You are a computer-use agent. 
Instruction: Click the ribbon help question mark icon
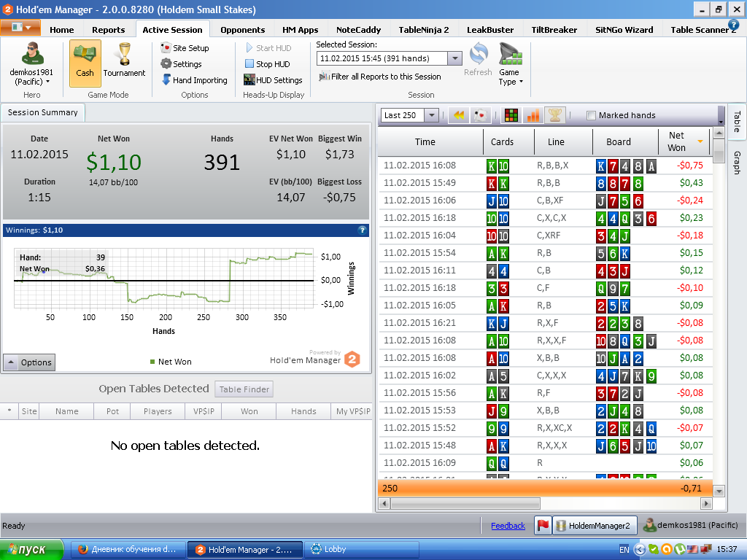coord(733,25)
